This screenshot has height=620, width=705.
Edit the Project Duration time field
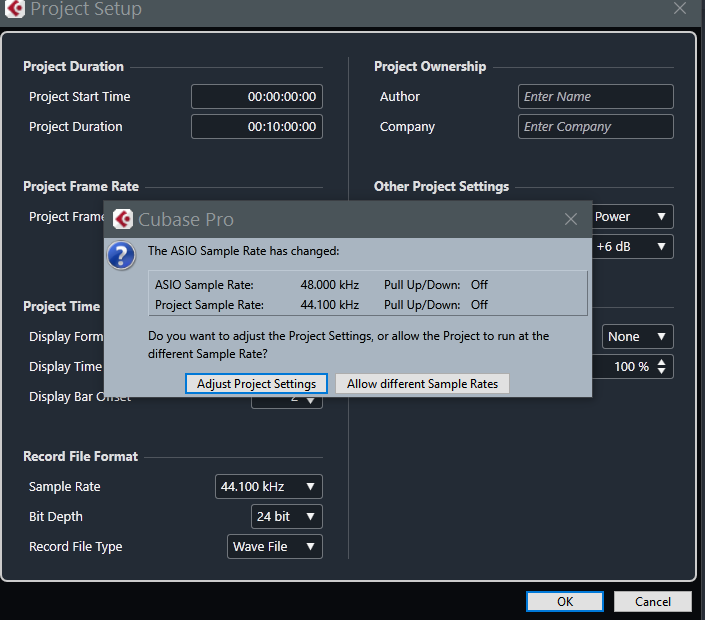tap(257, 126)
